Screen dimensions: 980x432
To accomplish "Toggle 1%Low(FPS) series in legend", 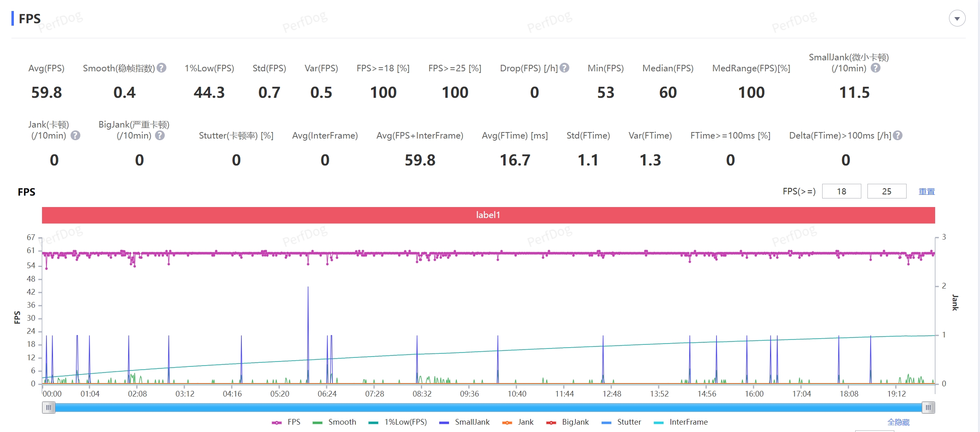I will [x=398, y=422].
